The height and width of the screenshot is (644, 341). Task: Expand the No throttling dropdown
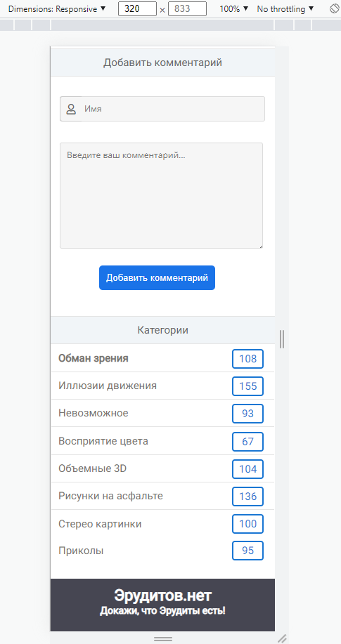click(285, 8)
